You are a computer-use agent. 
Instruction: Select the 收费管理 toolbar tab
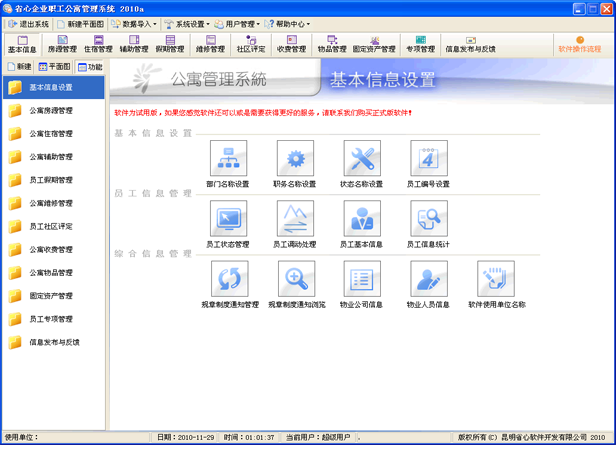pos(291,44)
